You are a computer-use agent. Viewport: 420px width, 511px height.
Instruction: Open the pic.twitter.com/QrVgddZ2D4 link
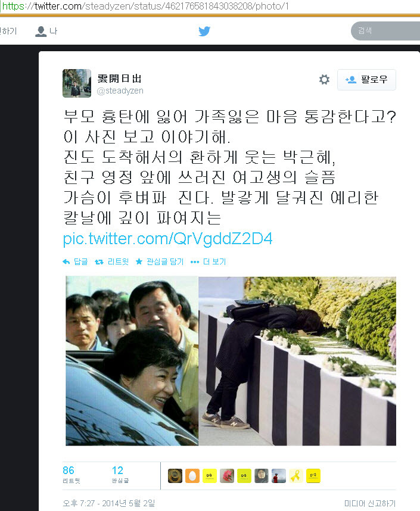click(x=167, y=239)
